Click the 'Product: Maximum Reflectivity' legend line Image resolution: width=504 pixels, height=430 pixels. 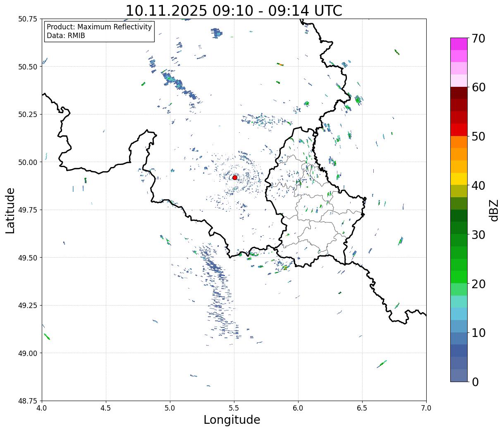click(x=99, y=27)
